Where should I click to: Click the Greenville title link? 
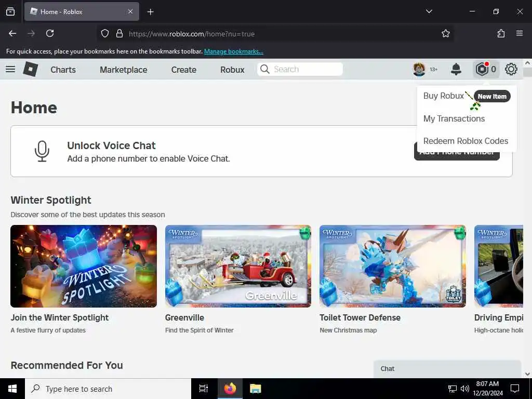pyautogui.click(x=184, y=317)
